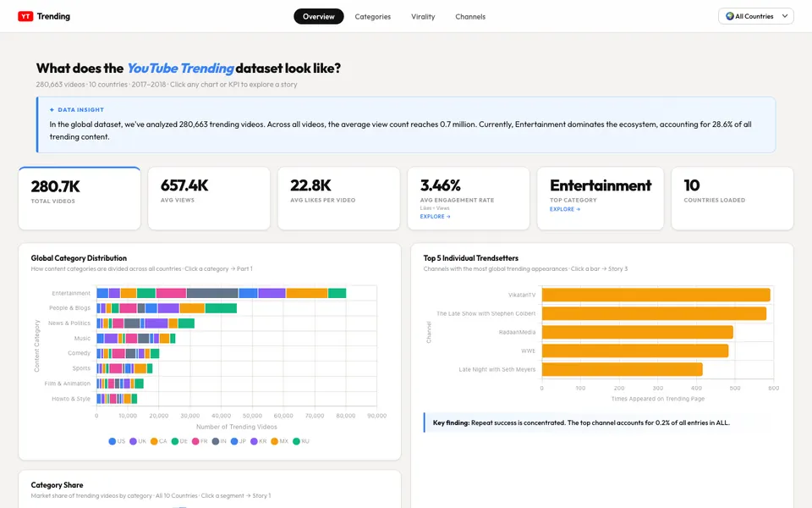This screenshot has height=508, width=812.
Task: Toggle the JP legend item
Action: pos(239,441)
